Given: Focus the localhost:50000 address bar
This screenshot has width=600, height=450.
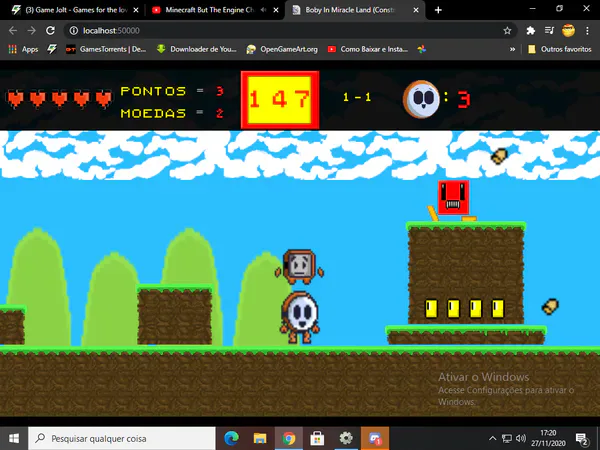Looking at the screenshot, I should click(291, 31).
